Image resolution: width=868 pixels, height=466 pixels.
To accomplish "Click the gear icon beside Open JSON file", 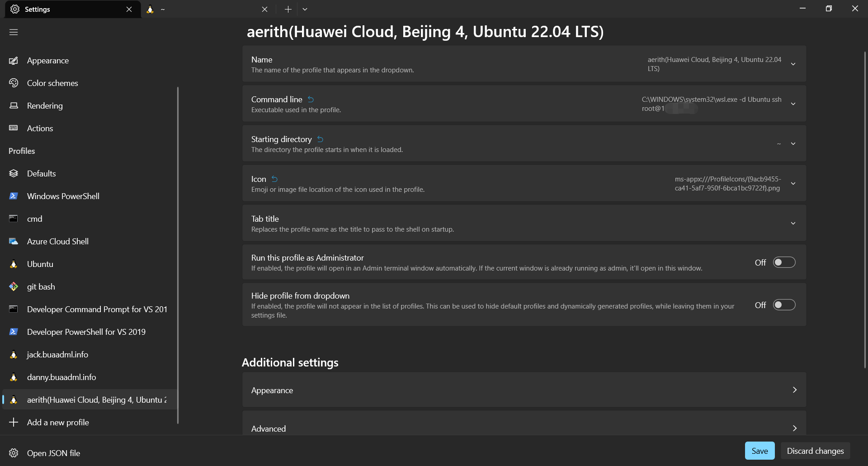I will point(14,453).
